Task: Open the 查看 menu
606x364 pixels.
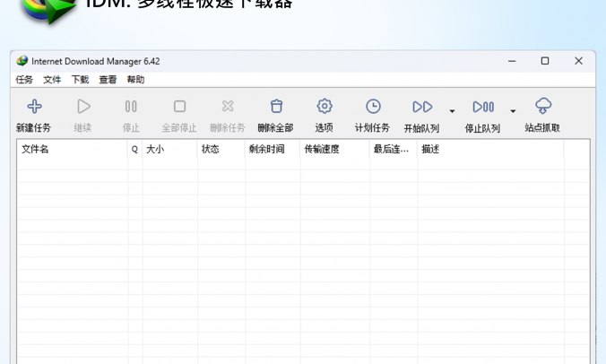Action: point(108,80)
